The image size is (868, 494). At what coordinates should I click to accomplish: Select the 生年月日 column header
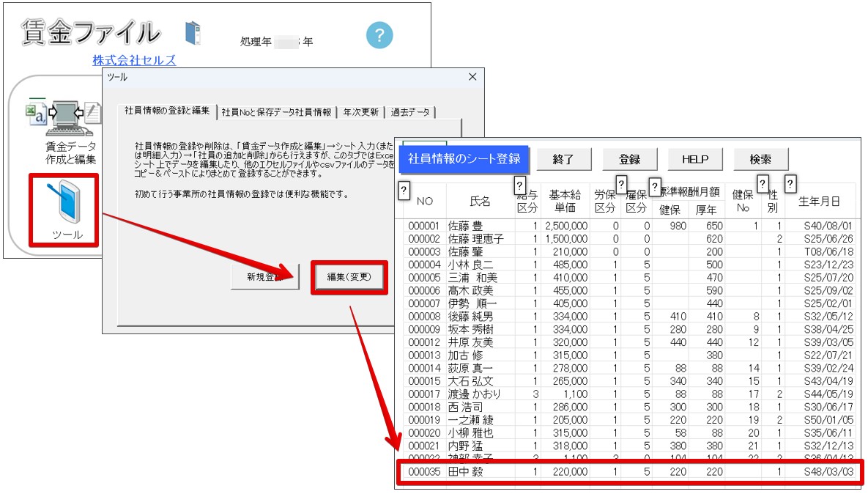click(x=819, y=201)
